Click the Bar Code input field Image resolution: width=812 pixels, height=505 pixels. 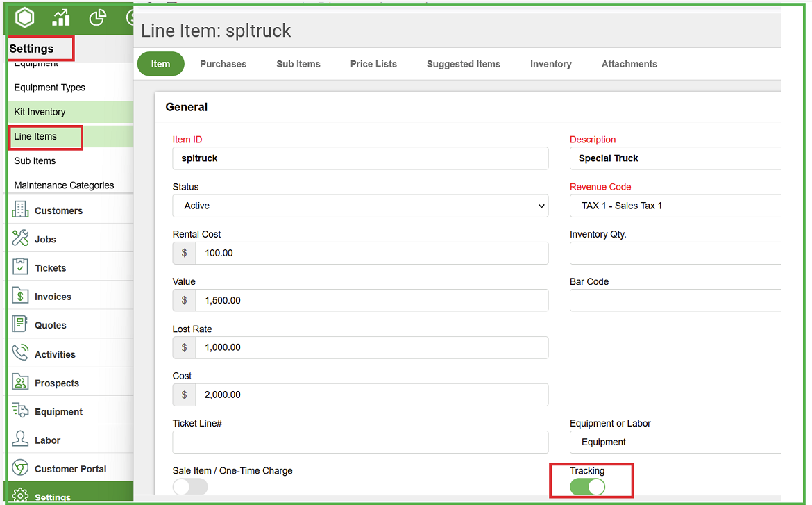(675, 300)
